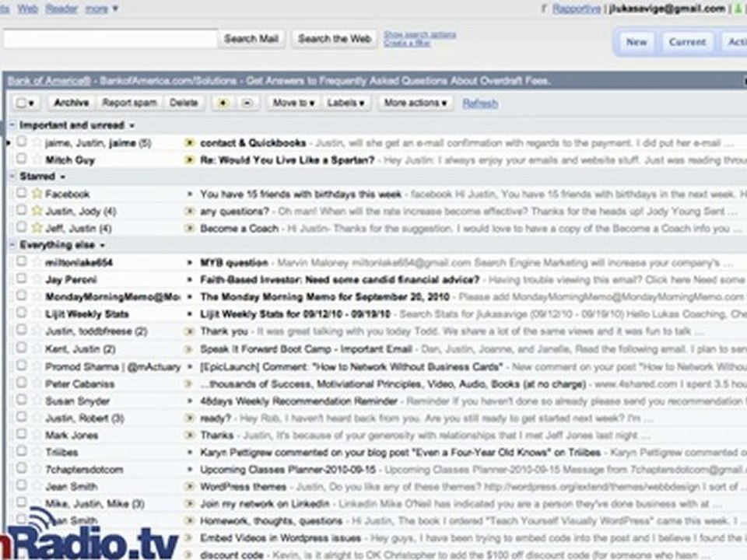The image size is (747, 560).
Task: Unstar the Jeff, Justin Become a Coach email
Action: 37,228
